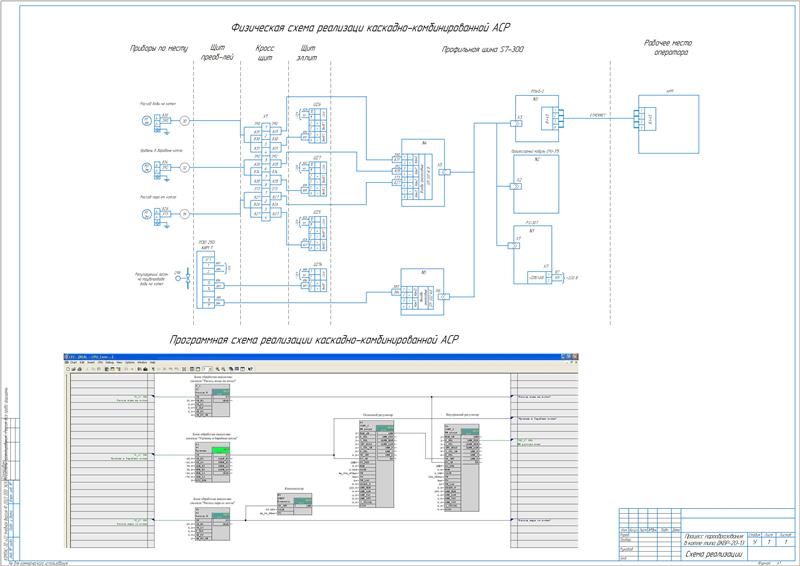Open the Insert menu in CFC window
800x566 pixels.
[91, 362]
